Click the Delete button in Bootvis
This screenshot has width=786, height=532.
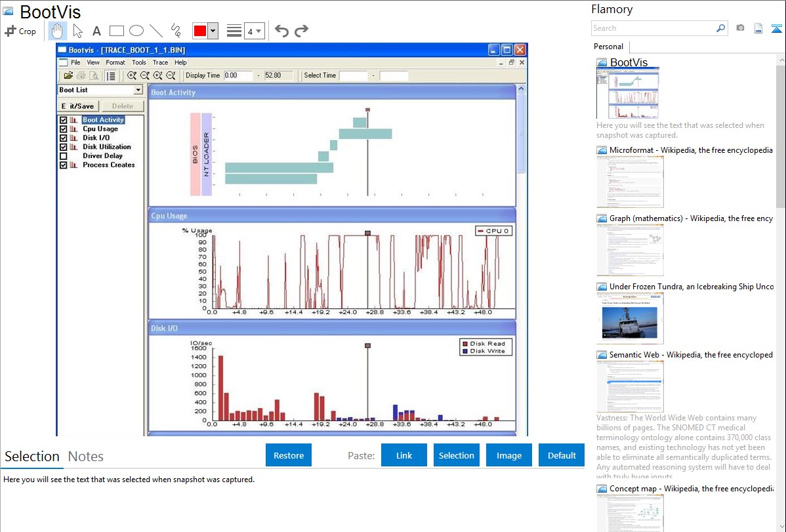(x=123, y=106)
